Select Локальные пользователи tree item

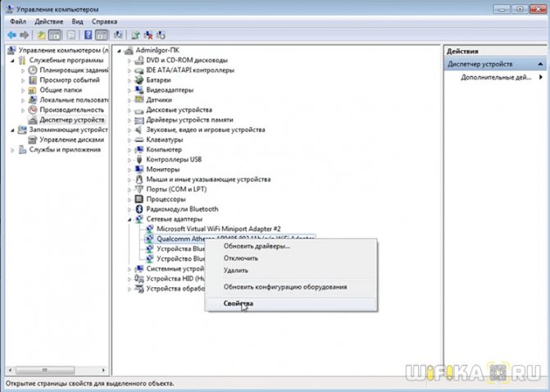[x=74, y=100]
